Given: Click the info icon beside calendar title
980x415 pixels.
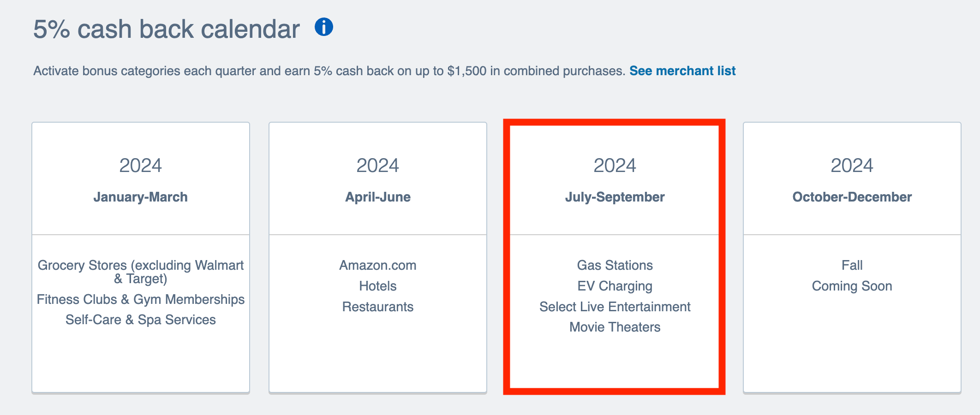Looking at the screenshot, I should (x=323, y=27).
